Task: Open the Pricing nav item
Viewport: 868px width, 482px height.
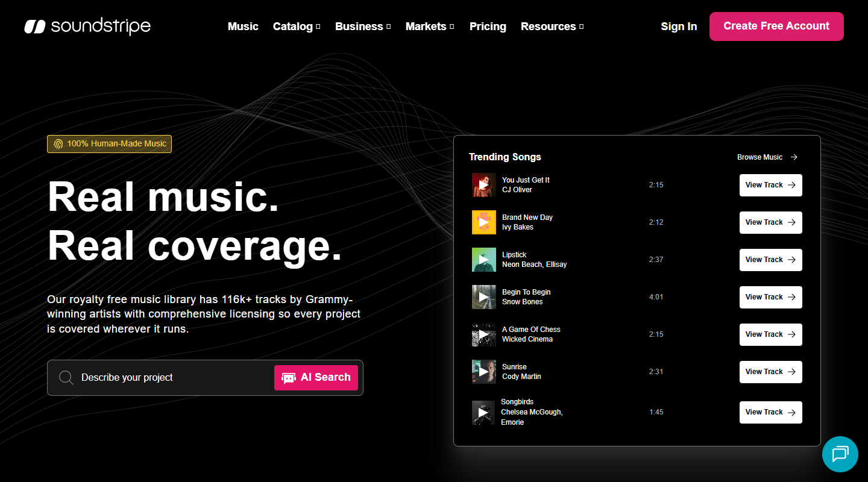Action: coord(488,27)
